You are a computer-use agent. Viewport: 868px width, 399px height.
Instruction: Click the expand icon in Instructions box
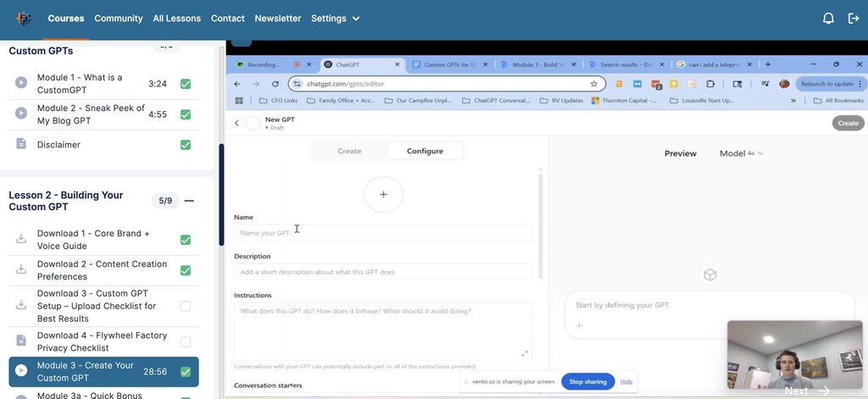525,353
